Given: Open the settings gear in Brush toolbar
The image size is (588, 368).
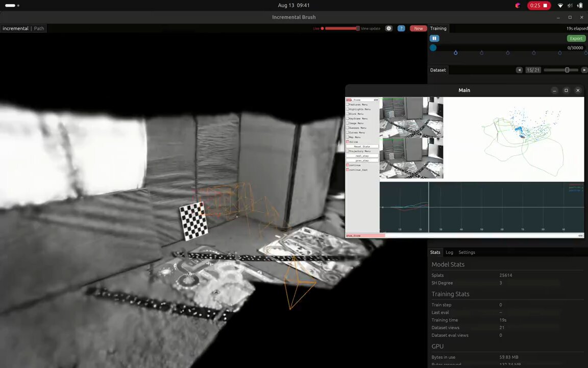Looking at the screenshot, I should [x=389, y=29].
